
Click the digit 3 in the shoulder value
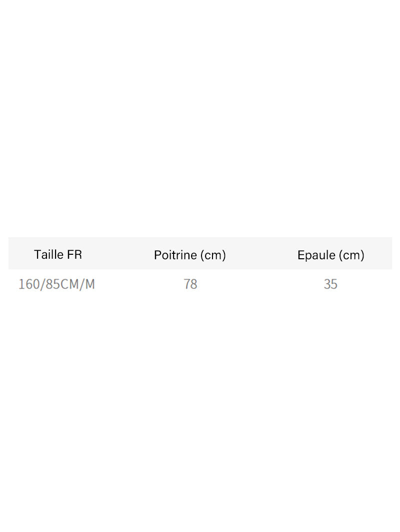click(x=327, y=284)
